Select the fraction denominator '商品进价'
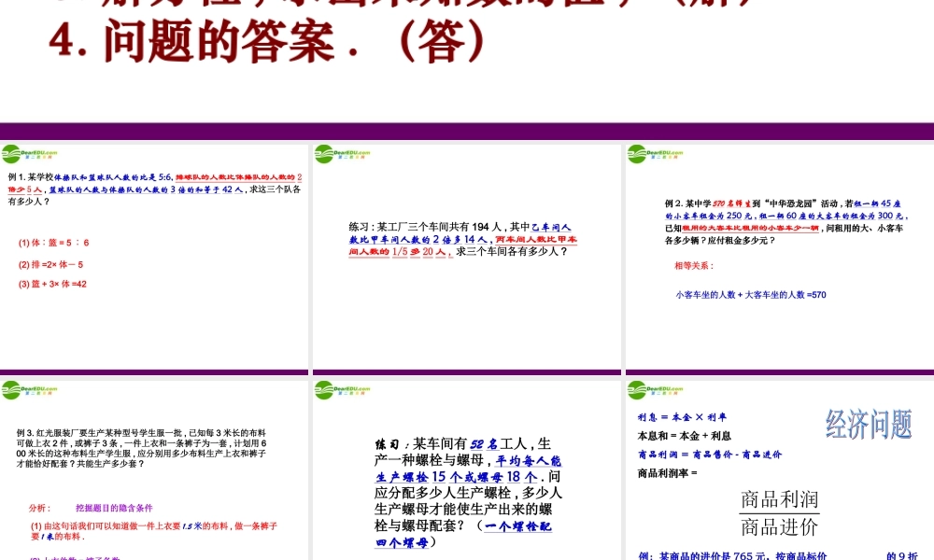Viewport: 934px width, 560px height. click(x=780, y=526)
